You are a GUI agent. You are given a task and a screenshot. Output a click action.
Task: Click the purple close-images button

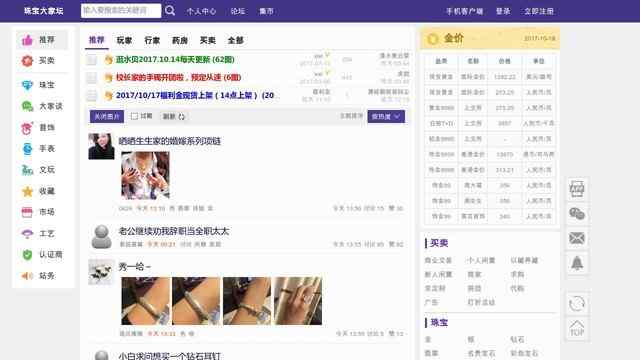(x=107, y=117)
